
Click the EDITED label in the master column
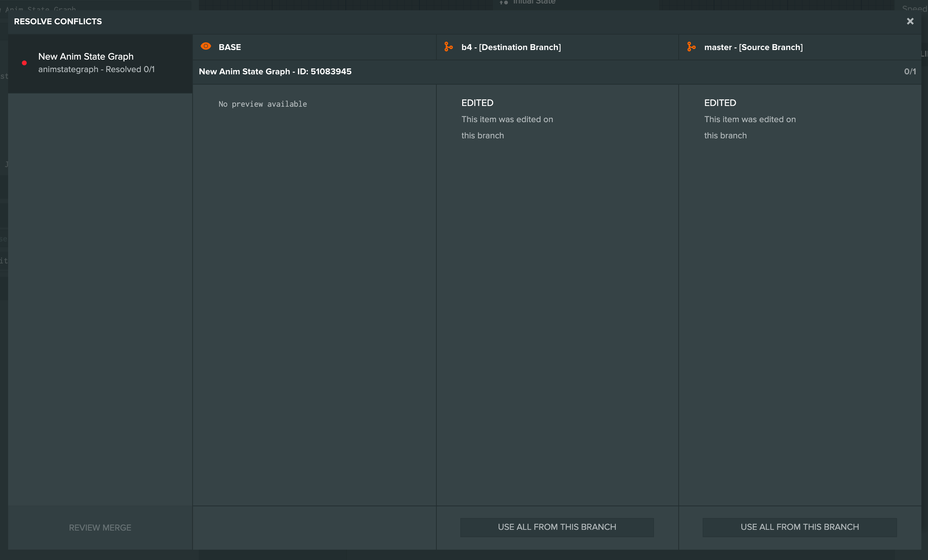click(720, 102)
